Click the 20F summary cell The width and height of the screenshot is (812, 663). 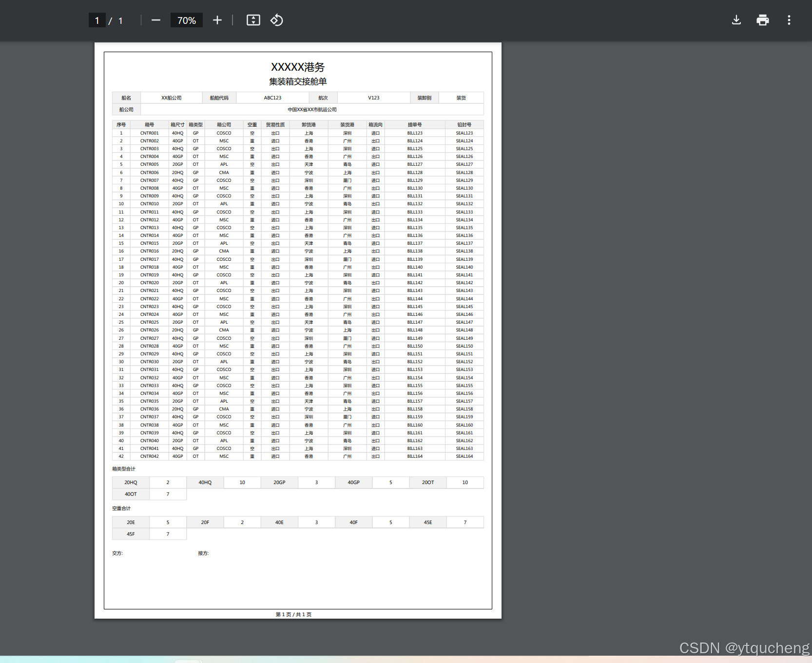tap(205, 523)
